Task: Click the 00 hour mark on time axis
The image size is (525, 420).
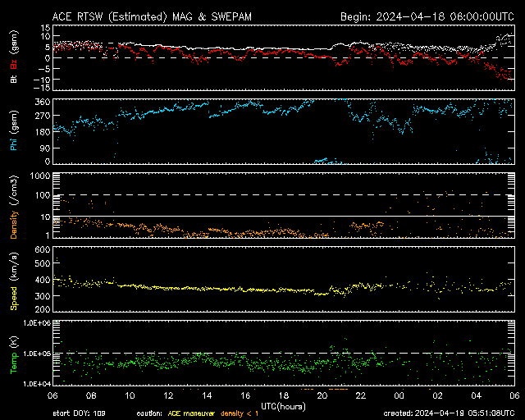Action: click(x=399, y=395)
